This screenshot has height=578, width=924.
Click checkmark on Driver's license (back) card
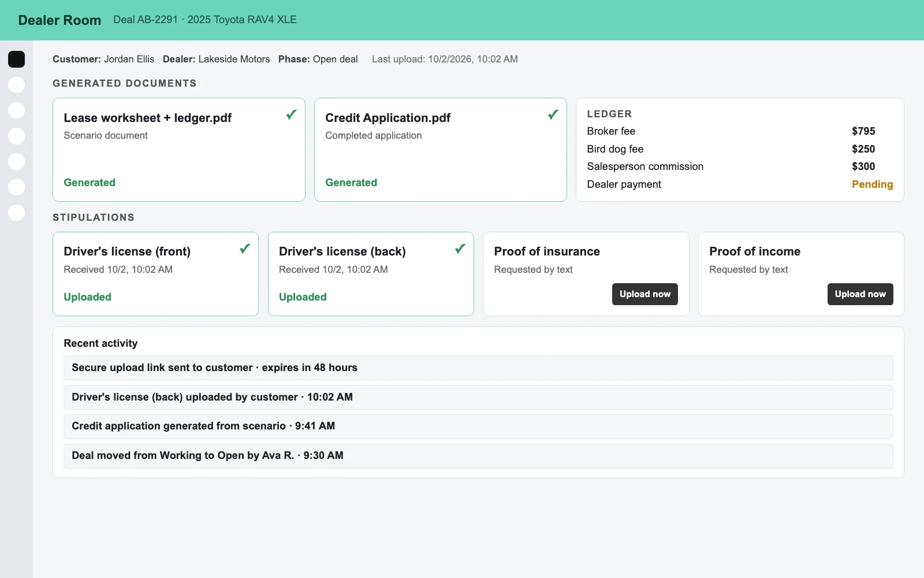[x=460, y=249]
